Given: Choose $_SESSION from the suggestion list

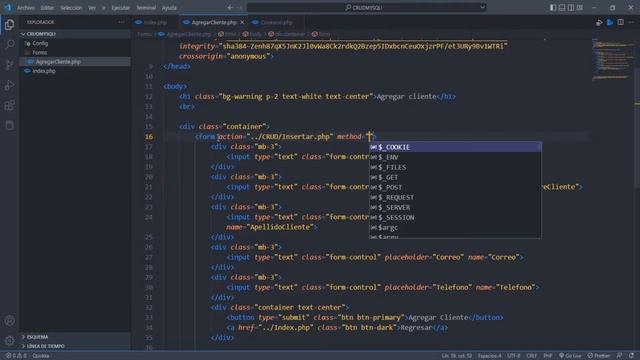Looking at the screenshot, I should pos(456,218).
